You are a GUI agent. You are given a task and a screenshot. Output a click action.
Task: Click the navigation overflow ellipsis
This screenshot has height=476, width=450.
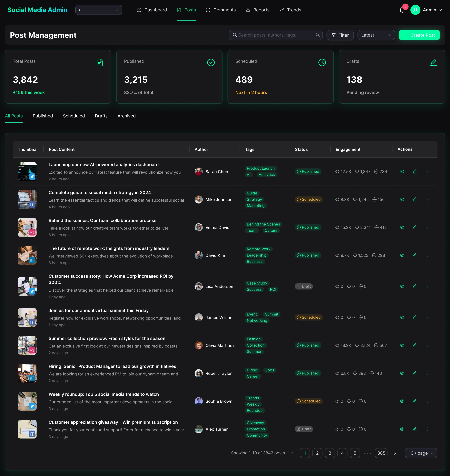tap(313, 10)
